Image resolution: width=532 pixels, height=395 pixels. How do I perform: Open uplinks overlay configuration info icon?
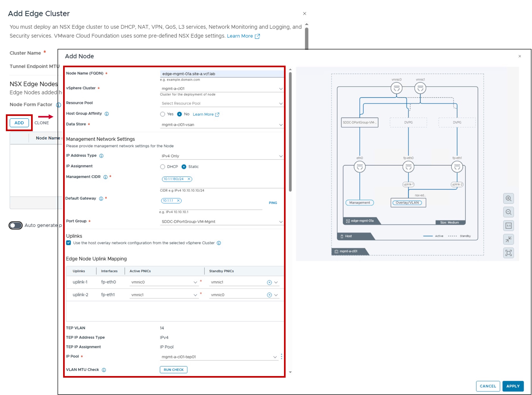click(x=219, y=243)
